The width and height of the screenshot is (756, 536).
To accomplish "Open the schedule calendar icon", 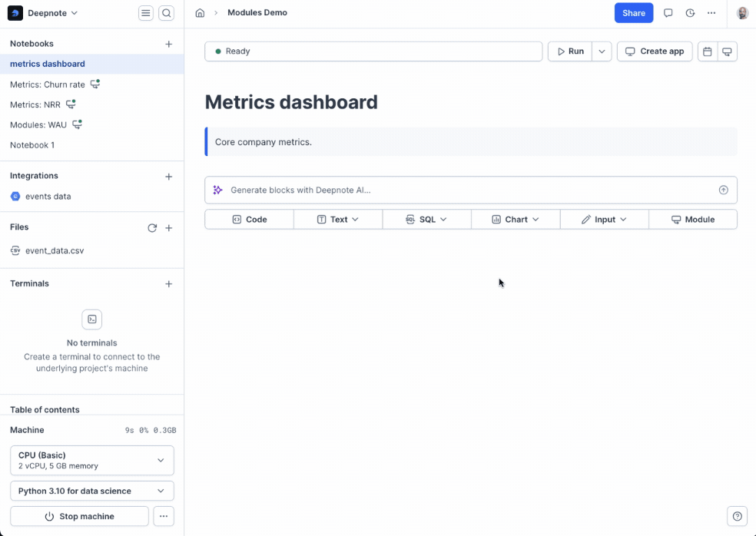I will pos(708,51).
